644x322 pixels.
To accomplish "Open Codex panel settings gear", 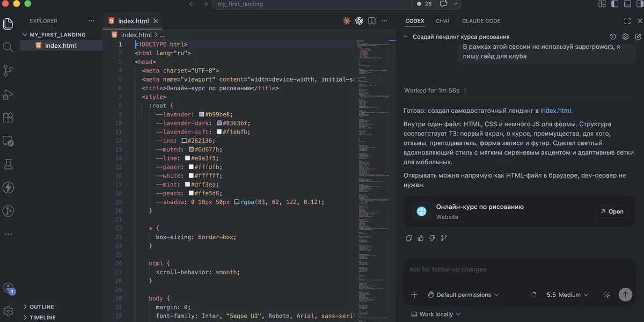I will click(x=625, y=37).
